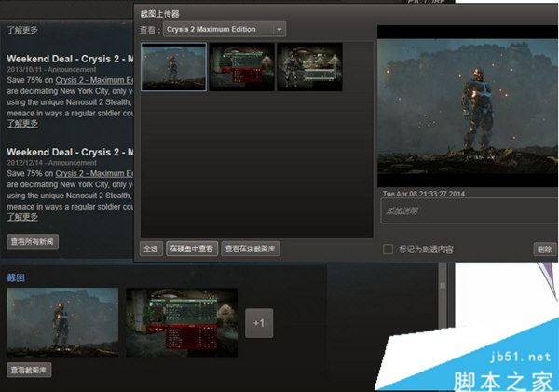
Task: Open the +1 more screenshots tile
Action: click(259, 323)
